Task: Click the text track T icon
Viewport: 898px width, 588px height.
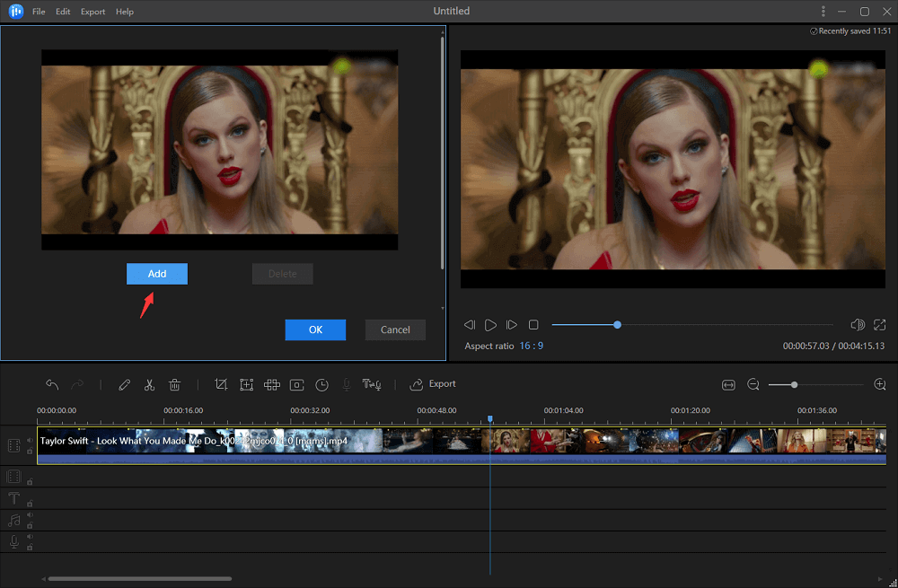Action: coord(14,498)
